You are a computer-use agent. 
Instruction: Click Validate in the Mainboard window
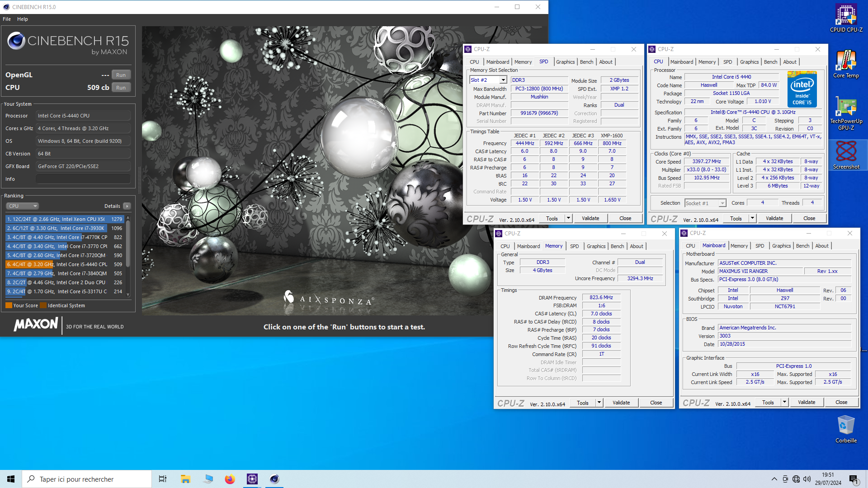807,402
